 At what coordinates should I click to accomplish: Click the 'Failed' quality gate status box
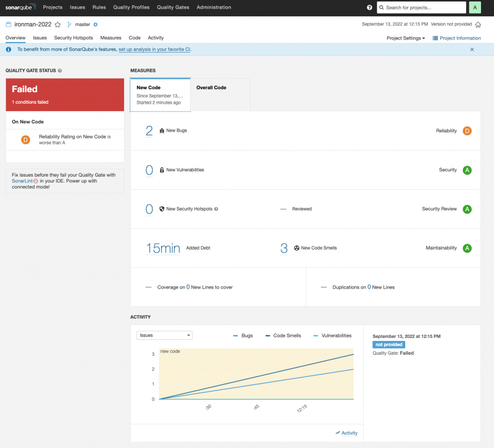65,95
